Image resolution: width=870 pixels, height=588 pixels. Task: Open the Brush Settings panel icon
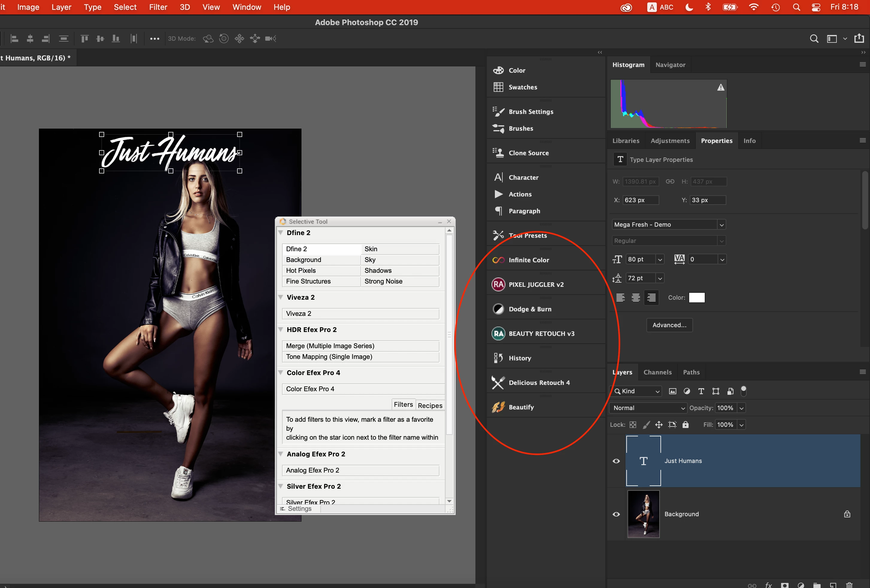(x=498, y=112)
